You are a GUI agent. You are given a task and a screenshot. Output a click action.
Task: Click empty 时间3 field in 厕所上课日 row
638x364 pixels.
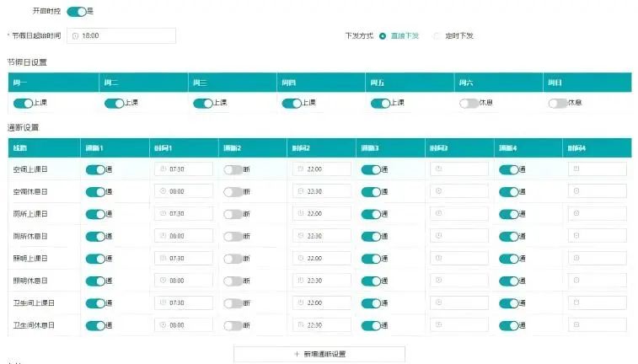click(459, 213)
